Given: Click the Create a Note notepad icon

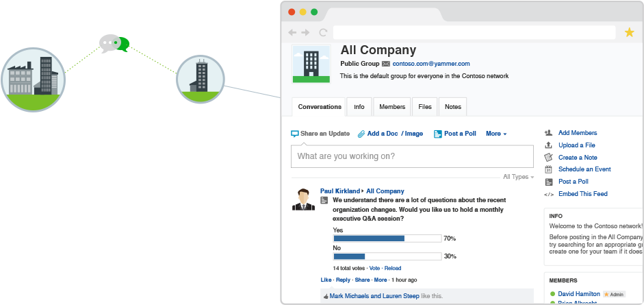Looking at the screenshot, I should (x=548, y=158).
